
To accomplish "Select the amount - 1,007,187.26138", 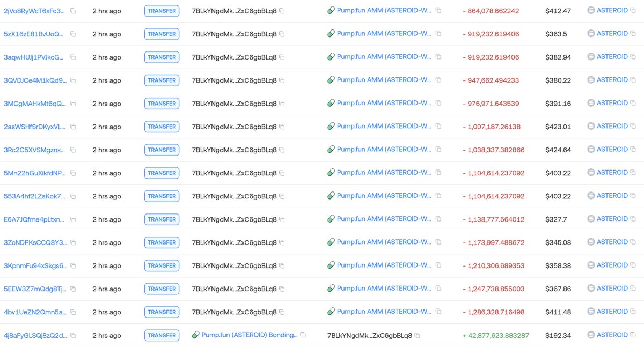I will (491, 127).
